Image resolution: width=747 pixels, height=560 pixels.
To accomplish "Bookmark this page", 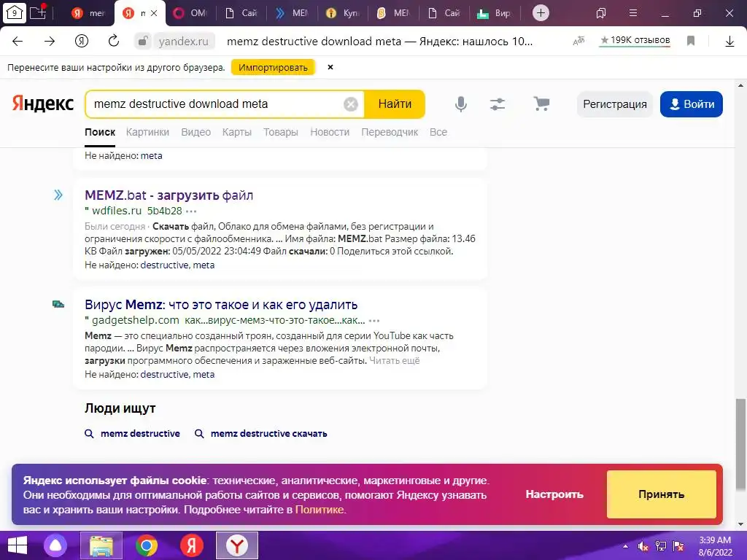I will (x=690, y=42).
